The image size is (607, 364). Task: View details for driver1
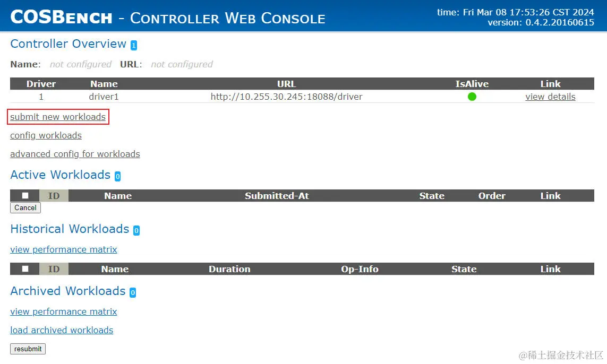[x=550, y=97]
